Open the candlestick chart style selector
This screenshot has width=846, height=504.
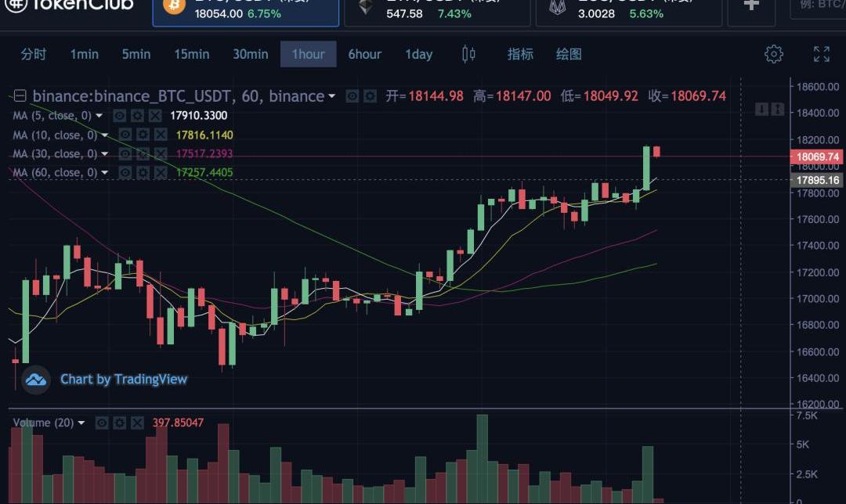[468, 54]
